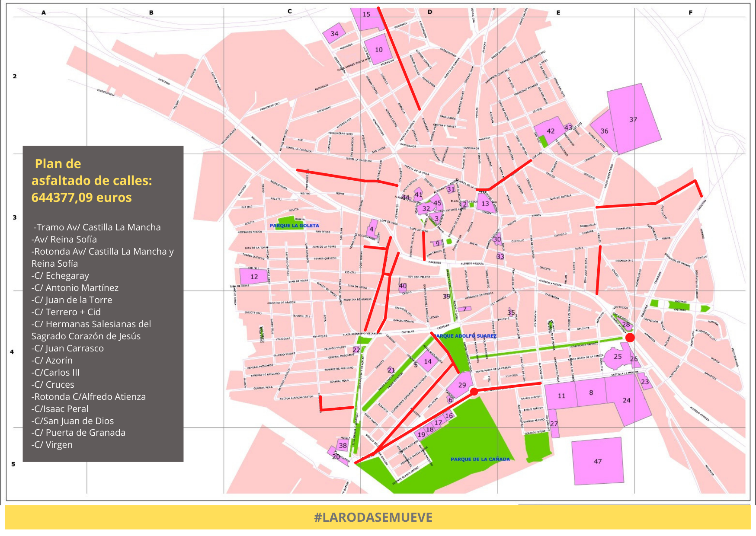756x536 pixels.
Task: Select '-Tramo Av/ Castilla La Mancha' in the list
Action: tap(97, 227)
